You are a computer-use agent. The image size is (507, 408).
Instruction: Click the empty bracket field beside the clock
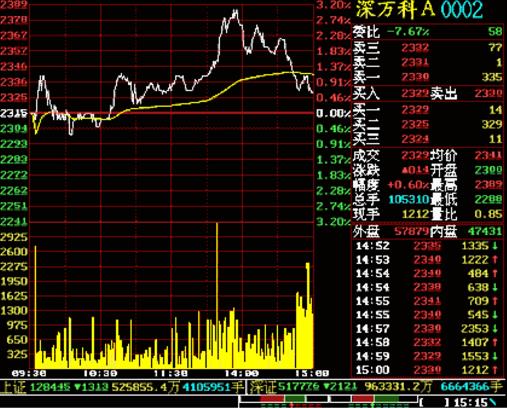point(434,402)
